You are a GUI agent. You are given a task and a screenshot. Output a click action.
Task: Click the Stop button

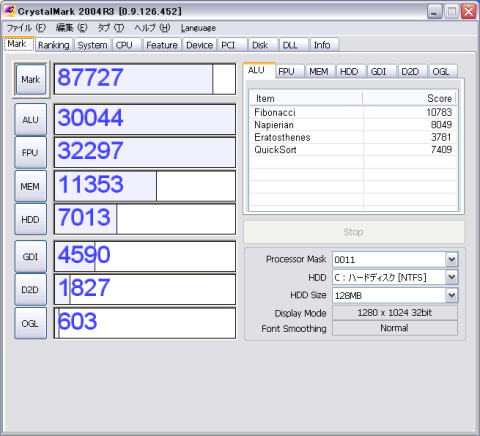point(354,232)
